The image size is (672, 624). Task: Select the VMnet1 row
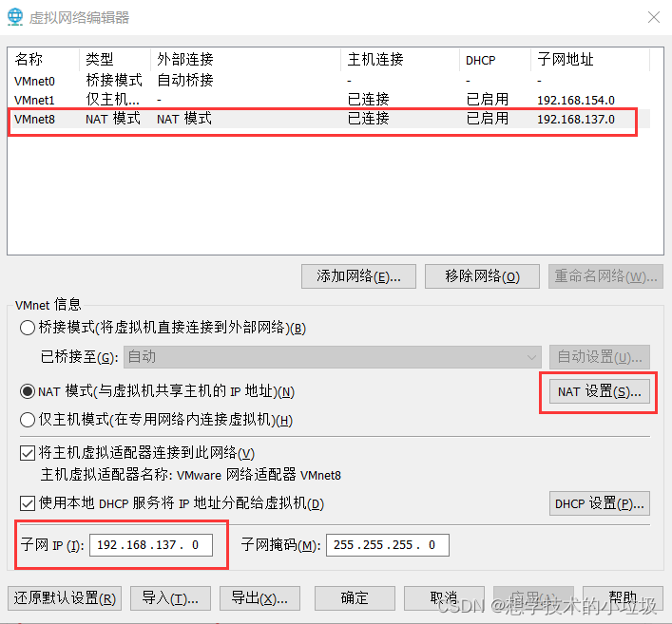click(329, 100)
